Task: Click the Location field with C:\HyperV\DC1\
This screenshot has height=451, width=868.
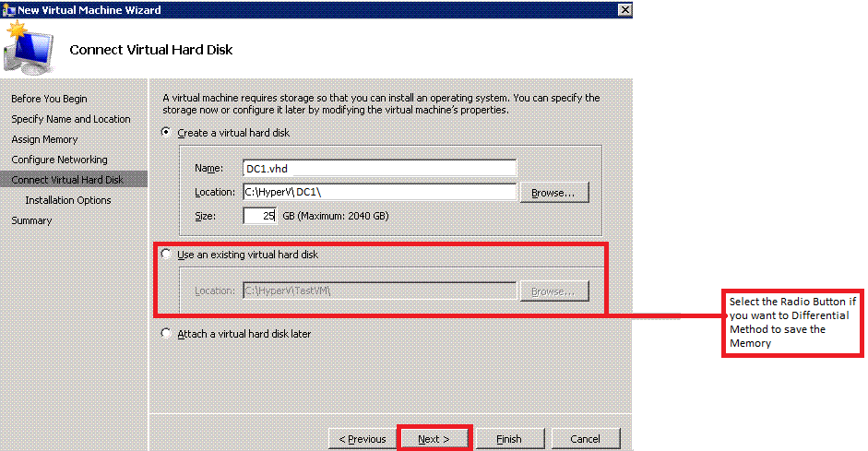Action: 378,192
